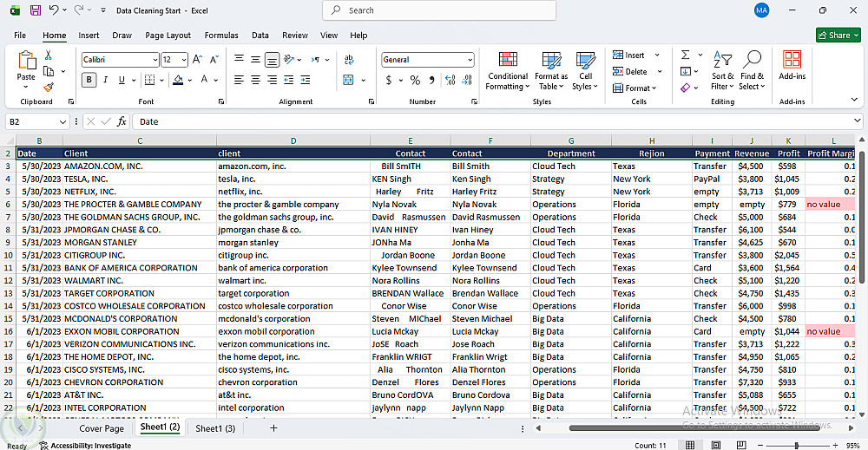The image size is (868, 450).
Task: Open Conditional Formatting menu
Action: click(x=508, y=71)
